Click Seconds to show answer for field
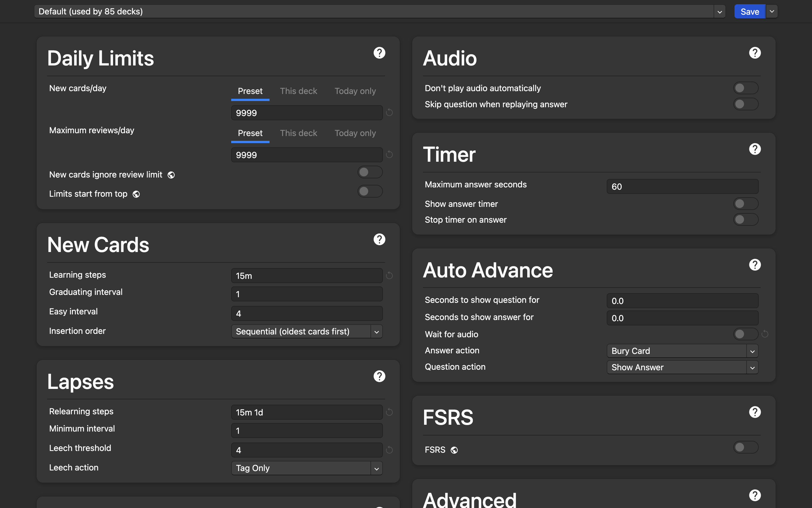The image size is (812, 508). click(x=683, y=318)
